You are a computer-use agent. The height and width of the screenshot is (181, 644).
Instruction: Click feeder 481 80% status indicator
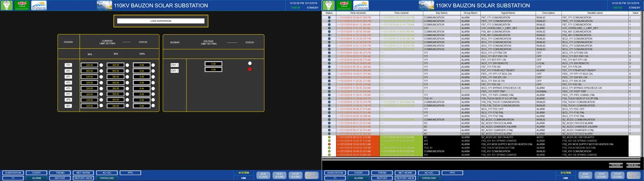(x=101, y=106)
